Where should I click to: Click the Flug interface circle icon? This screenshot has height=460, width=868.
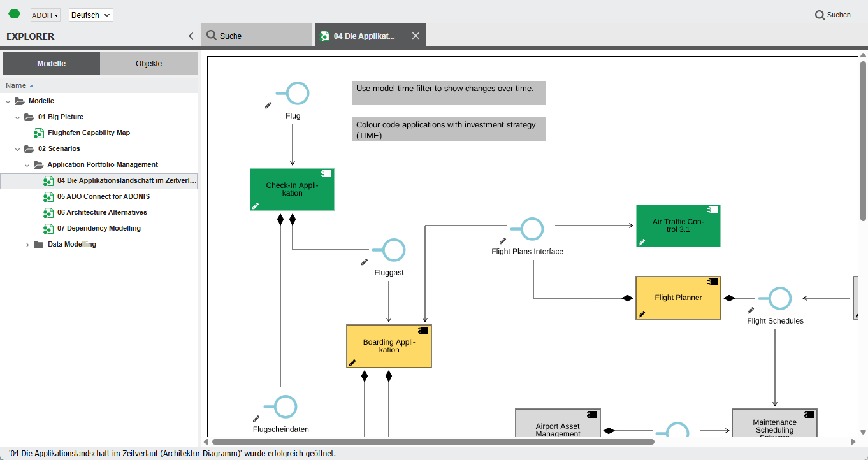pos(297,94)
